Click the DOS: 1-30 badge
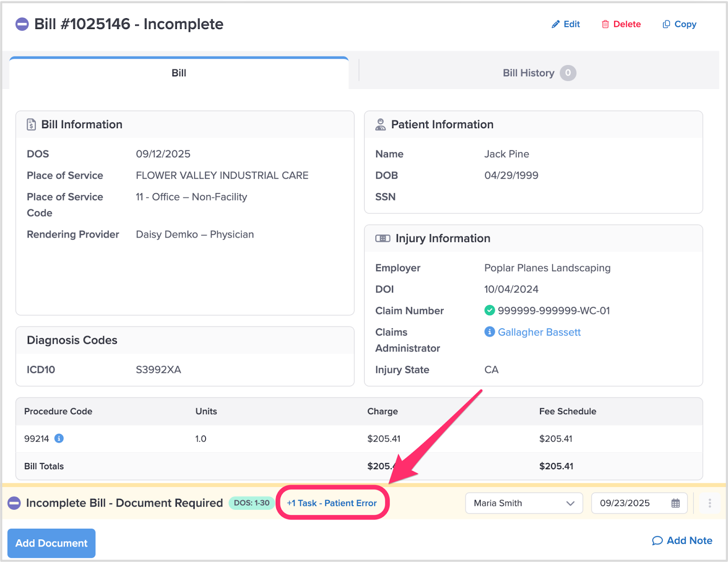 point(252,503)
